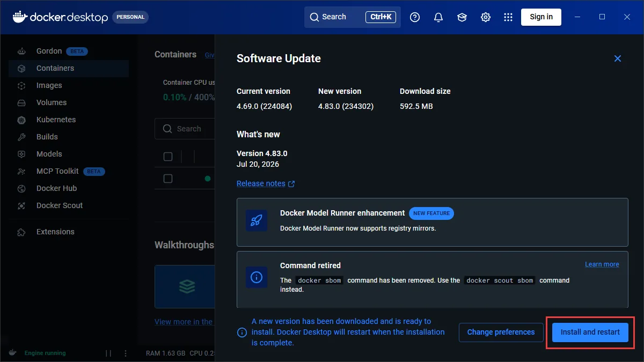
Task: Click the 'Version 4.83.0' heading text
Action: (x=262, y=153)
